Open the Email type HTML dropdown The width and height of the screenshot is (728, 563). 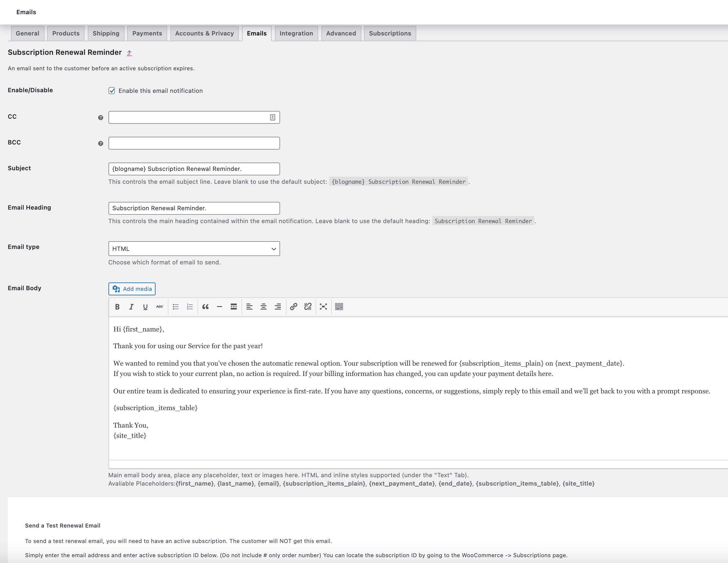pos(194,249)
